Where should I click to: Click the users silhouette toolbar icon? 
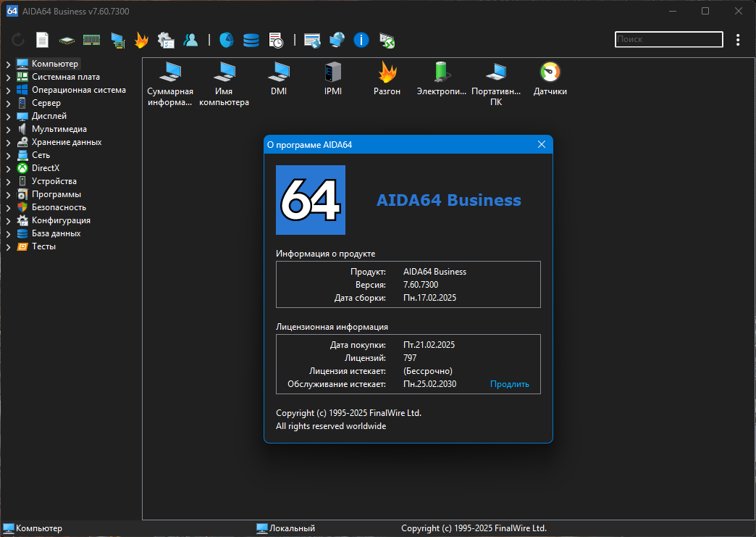click(x=190, y=40)
